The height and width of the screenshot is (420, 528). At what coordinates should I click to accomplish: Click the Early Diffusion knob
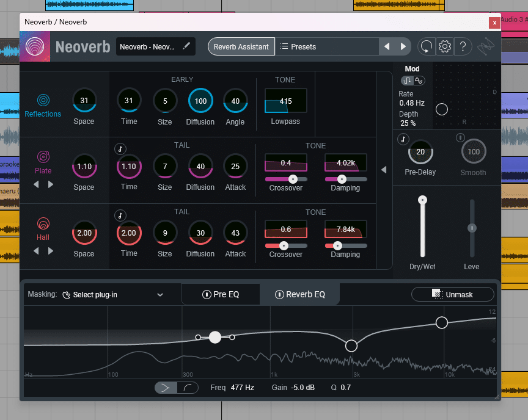point(200,101)
